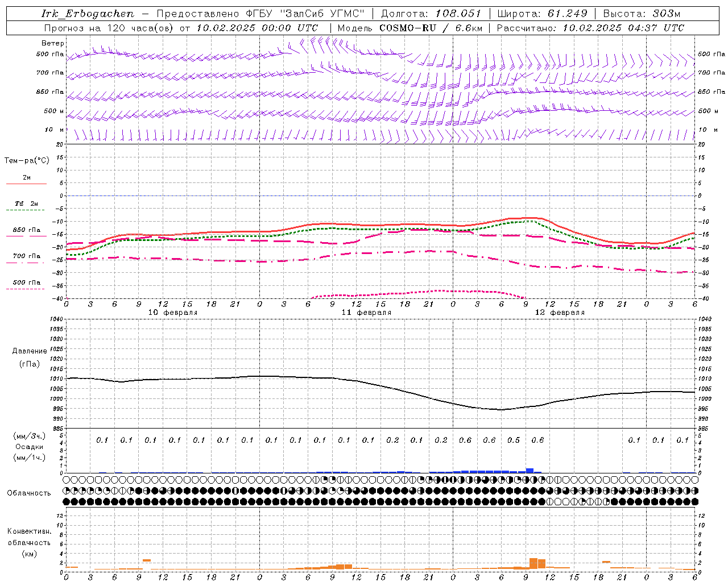Click the Тем-ра(°C) axis title
This screenshot has height=582, width=728.
[x=27, y=161]
